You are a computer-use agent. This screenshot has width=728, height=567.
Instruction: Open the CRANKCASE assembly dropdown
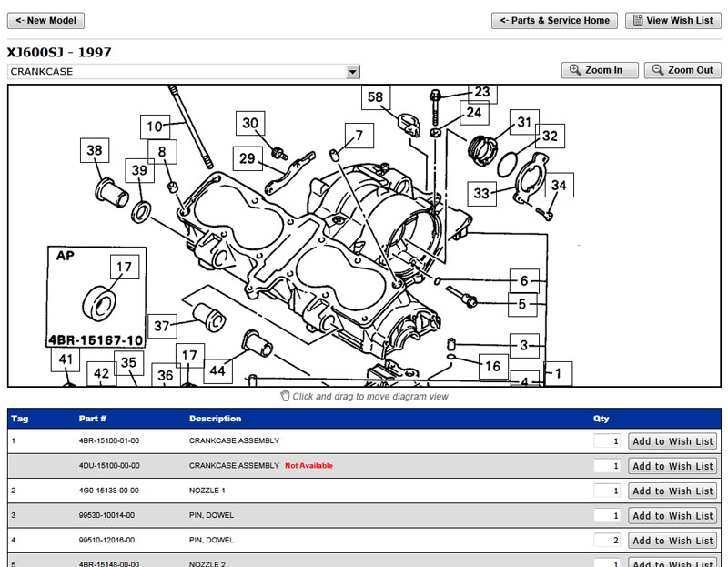184,72
